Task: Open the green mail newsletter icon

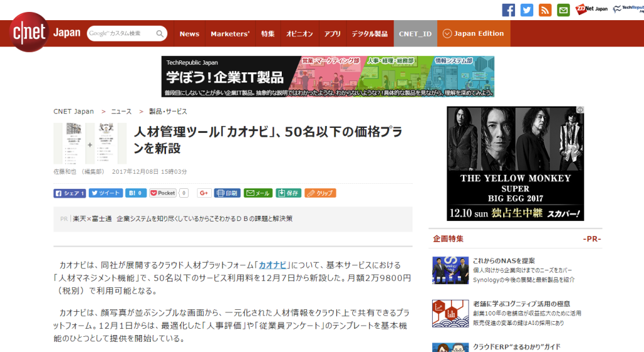Action: click(563, 10)
